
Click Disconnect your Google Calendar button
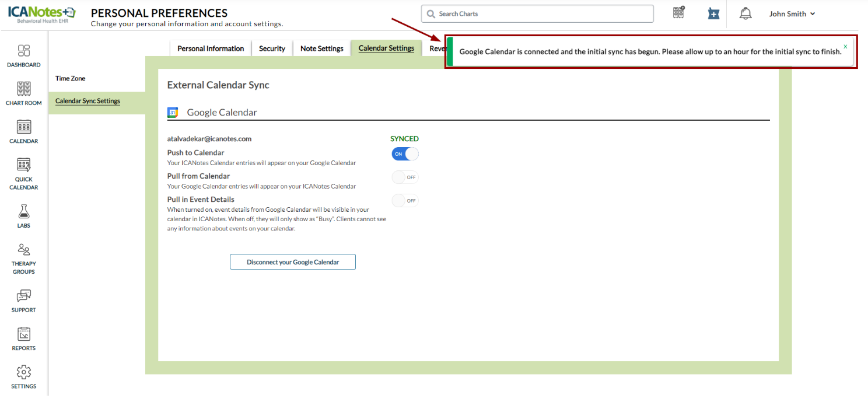point(293,262)
